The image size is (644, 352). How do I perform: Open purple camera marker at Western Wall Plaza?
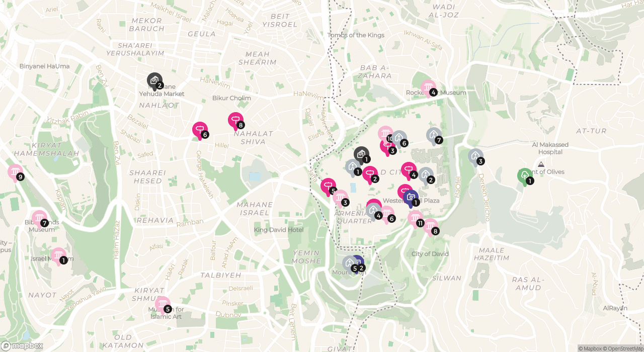[x=411, y=198]
